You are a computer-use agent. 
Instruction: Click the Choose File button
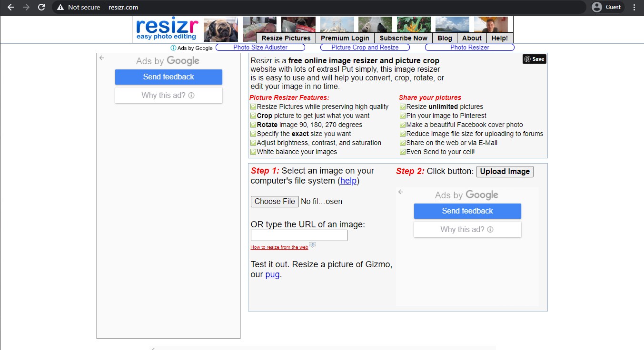(275, 202)
